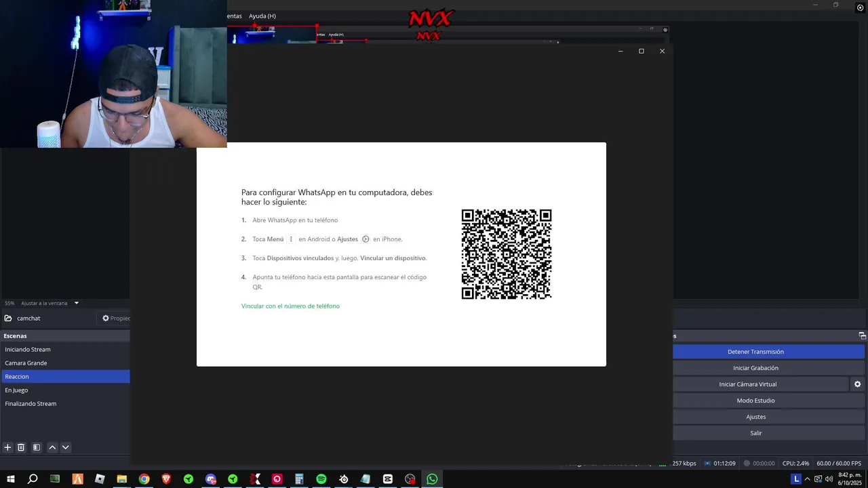The height and width of the screenshot is (488, 868).
Task: Open CapCut from the taskbar
Action: click(x=388, y=479)
